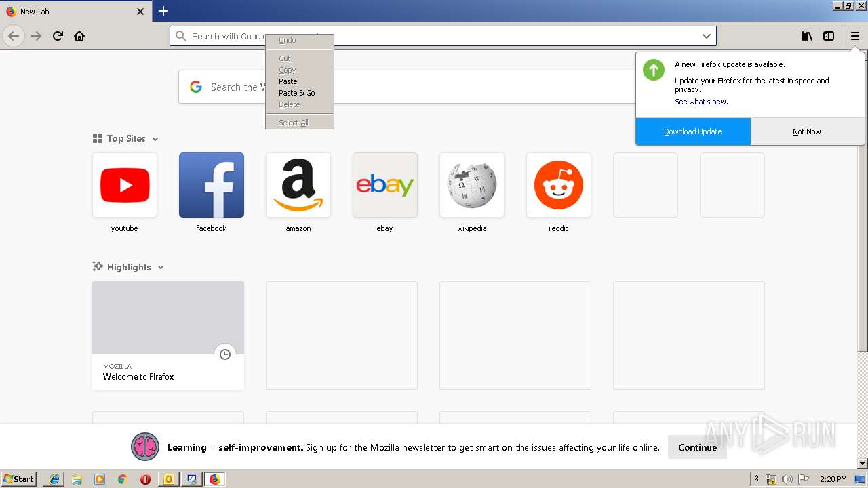Click the Top Sites heading text
The image size is (868, 488).
126,138
